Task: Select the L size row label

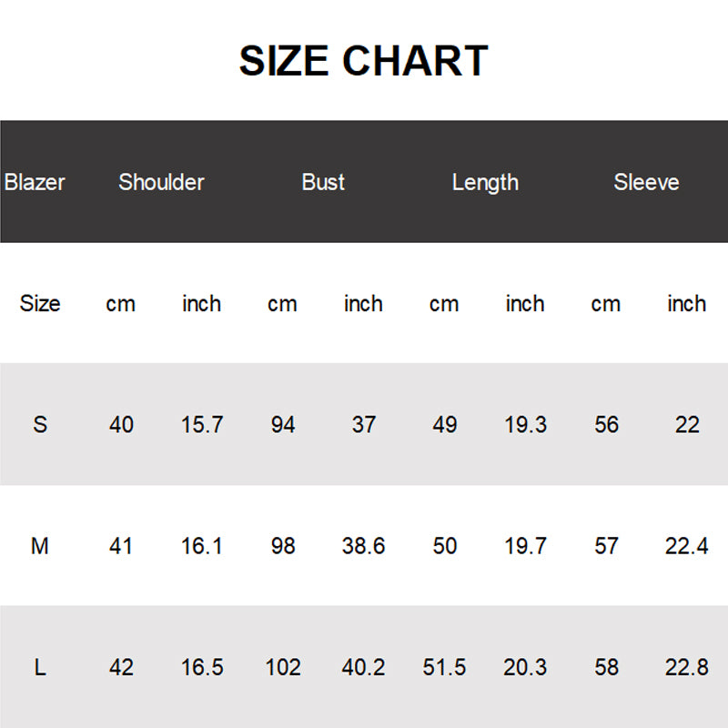Action: tap(40, 667)
